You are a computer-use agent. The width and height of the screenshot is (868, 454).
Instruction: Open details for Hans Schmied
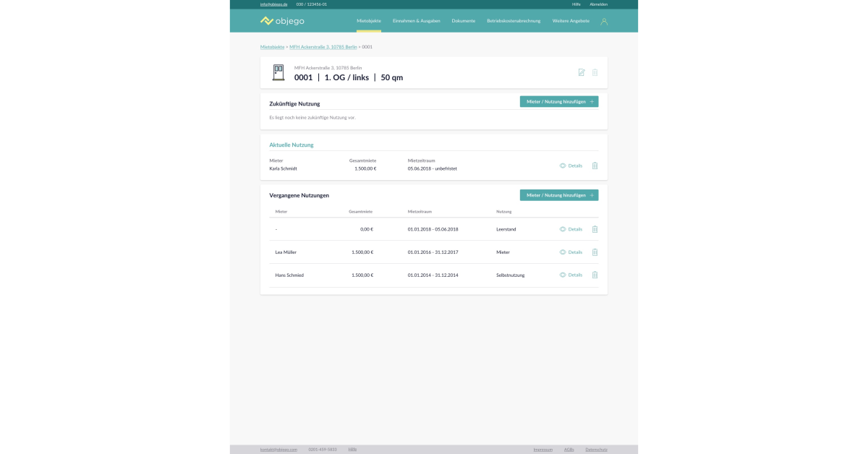[571, 275]
